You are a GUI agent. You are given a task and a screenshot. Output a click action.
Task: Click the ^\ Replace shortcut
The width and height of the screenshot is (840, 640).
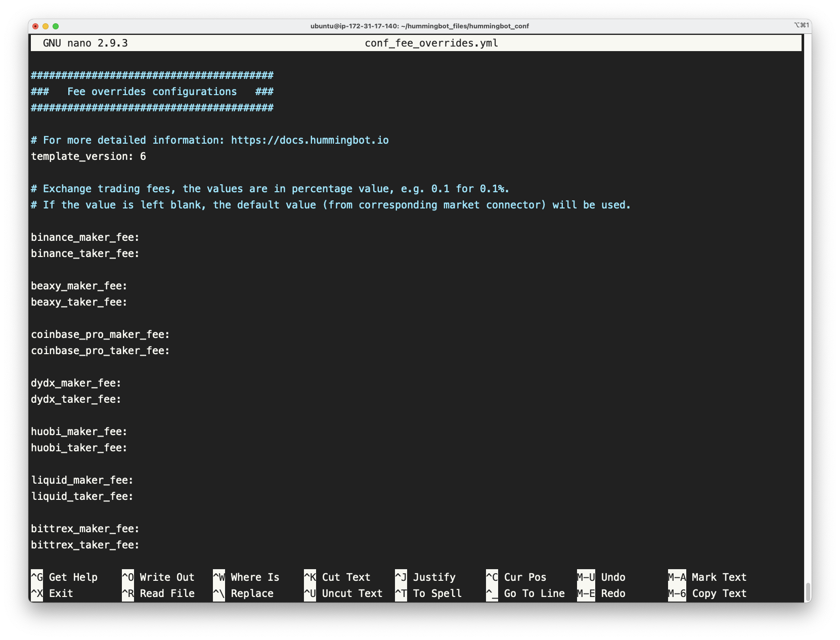click(243, 593)
